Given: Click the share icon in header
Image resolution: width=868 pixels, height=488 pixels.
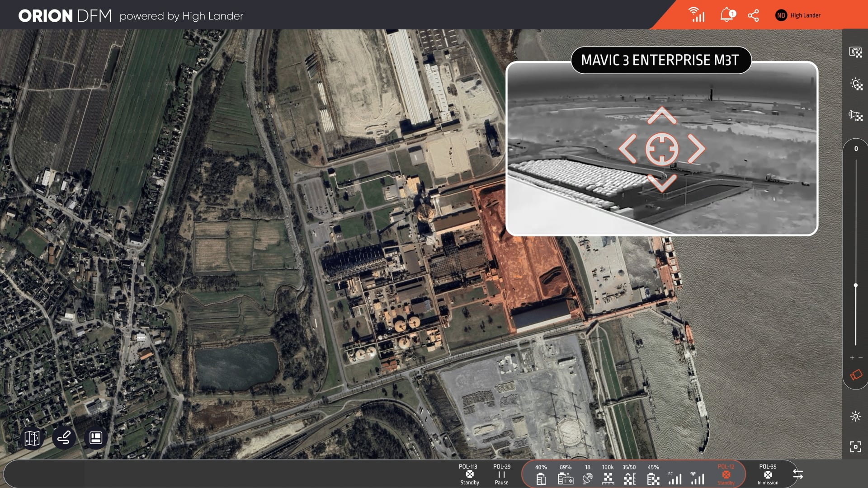Looking at the screenshot, I should pos(753,15).
